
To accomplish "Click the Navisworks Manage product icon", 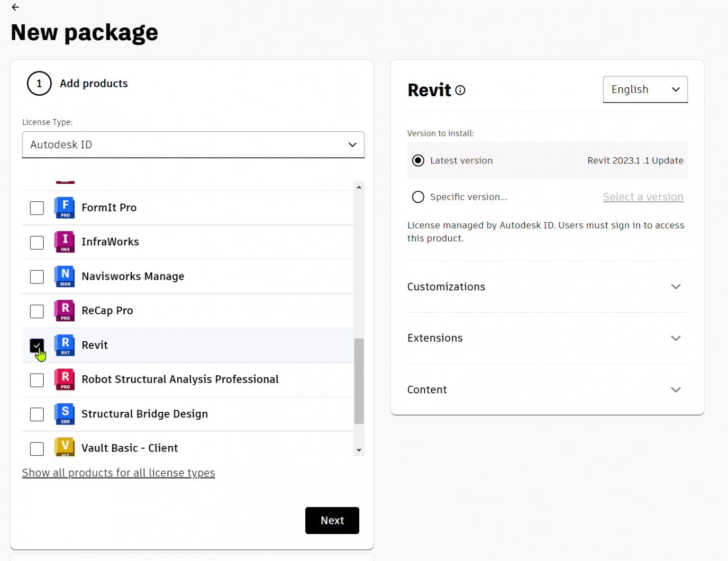I will 64,276.
